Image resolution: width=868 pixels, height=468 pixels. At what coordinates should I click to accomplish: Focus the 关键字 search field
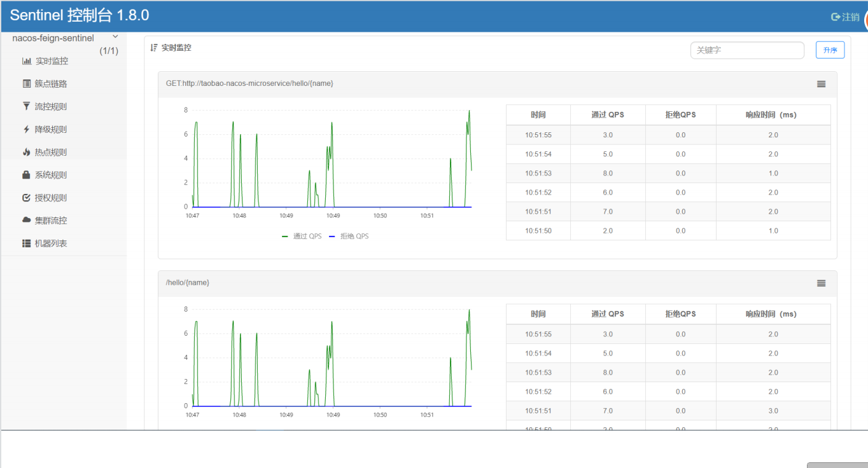747,50
